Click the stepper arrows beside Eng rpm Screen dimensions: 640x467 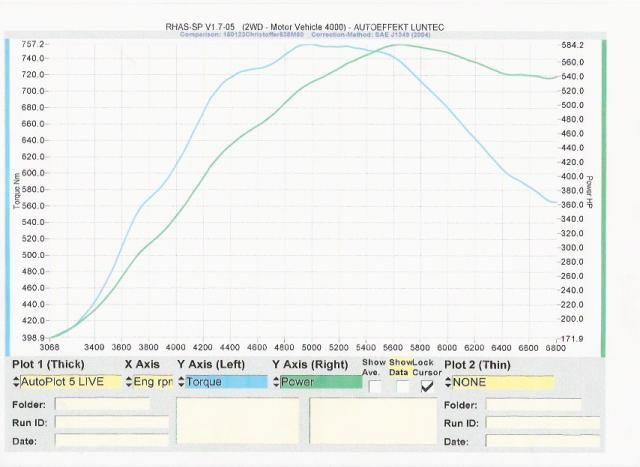(128, 382)
